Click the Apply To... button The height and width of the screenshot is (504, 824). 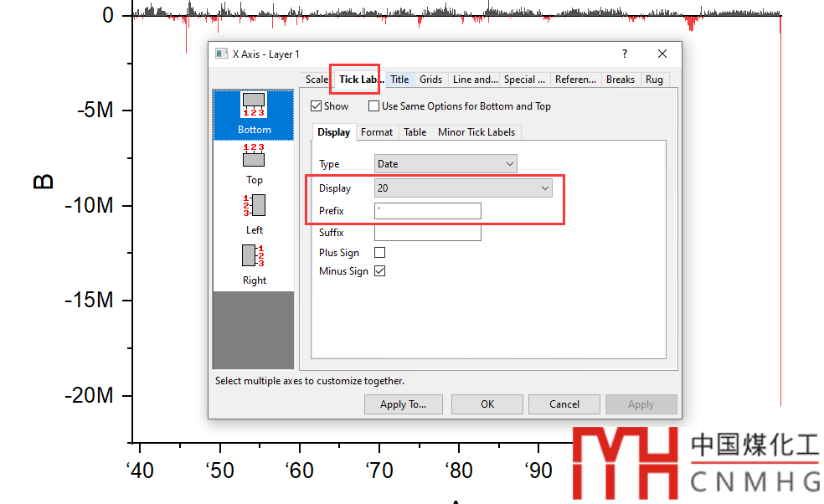point(403,404)
